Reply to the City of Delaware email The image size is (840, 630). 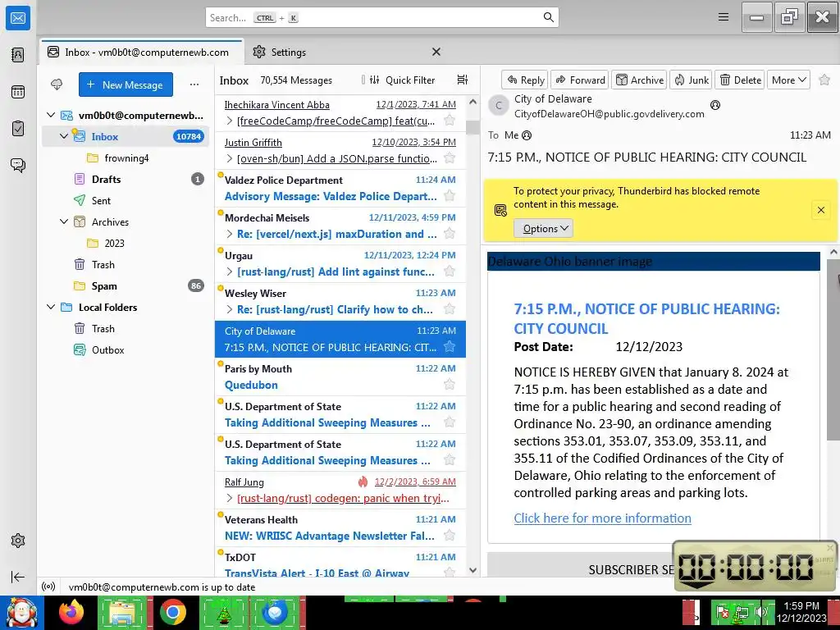click(525, 80)
